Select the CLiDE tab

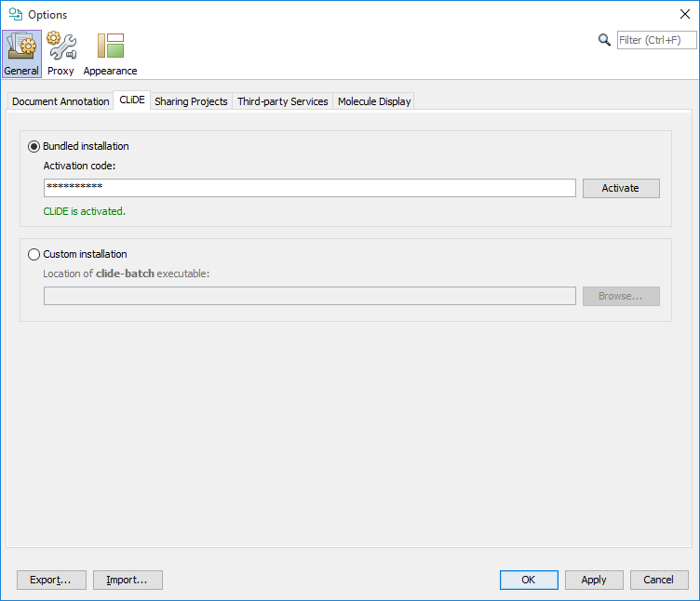click(x=132, y=100)
